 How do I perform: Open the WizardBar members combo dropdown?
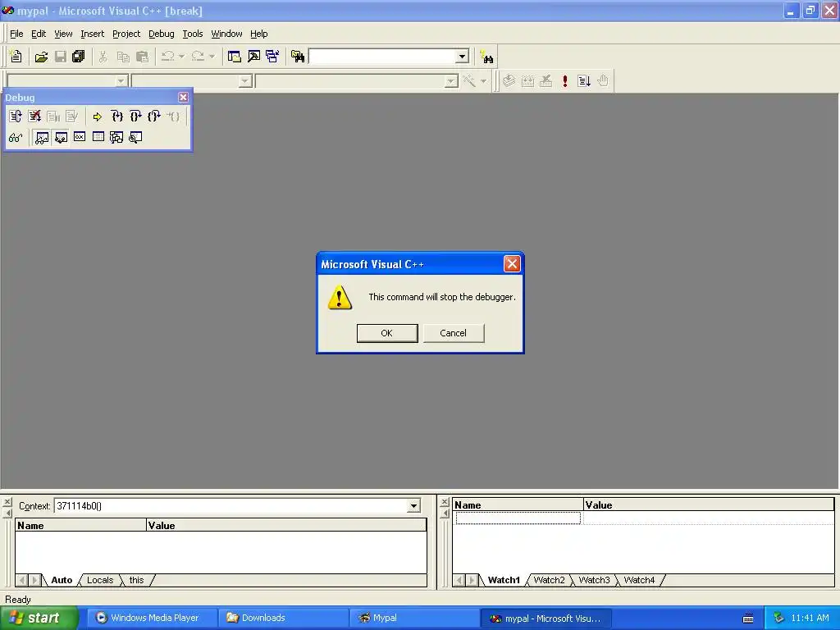coord(451,81)
